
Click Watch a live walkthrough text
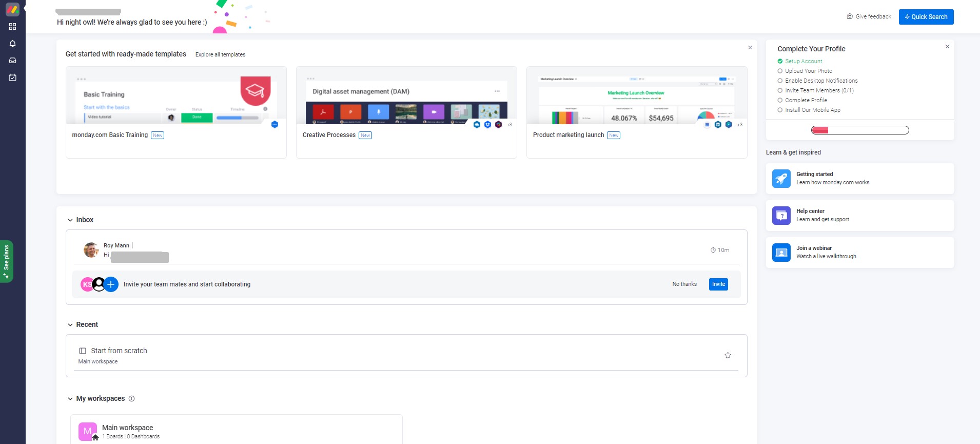point(826,257)
